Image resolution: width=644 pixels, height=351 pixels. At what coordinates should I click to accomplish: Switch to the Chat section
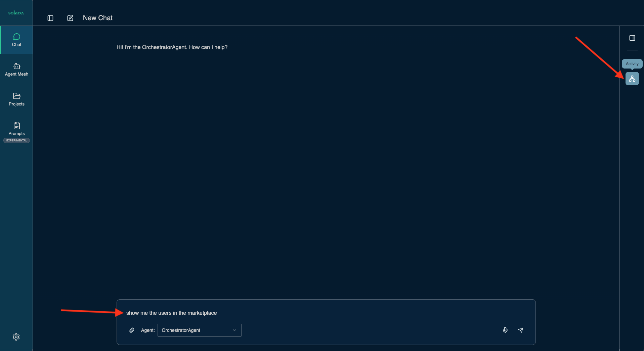click(16, 39)
